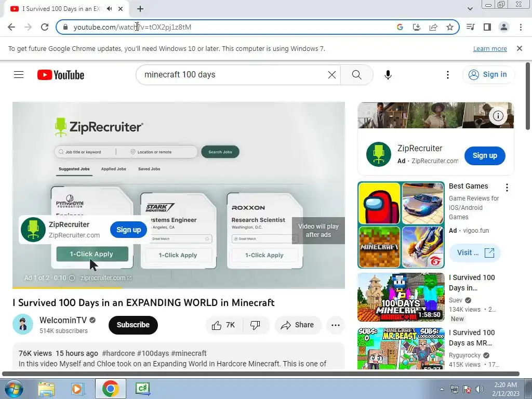Open the Ryguyrocky MrBeast video thumbnail
This screenshot has height=399, width=532.
point(401,349)
